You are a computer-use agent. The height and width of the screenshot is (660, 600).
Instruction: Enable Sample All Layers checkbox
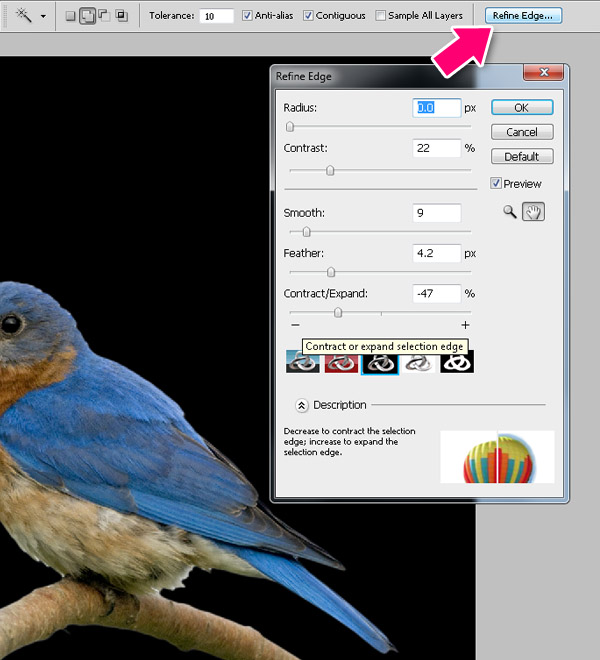382,16
